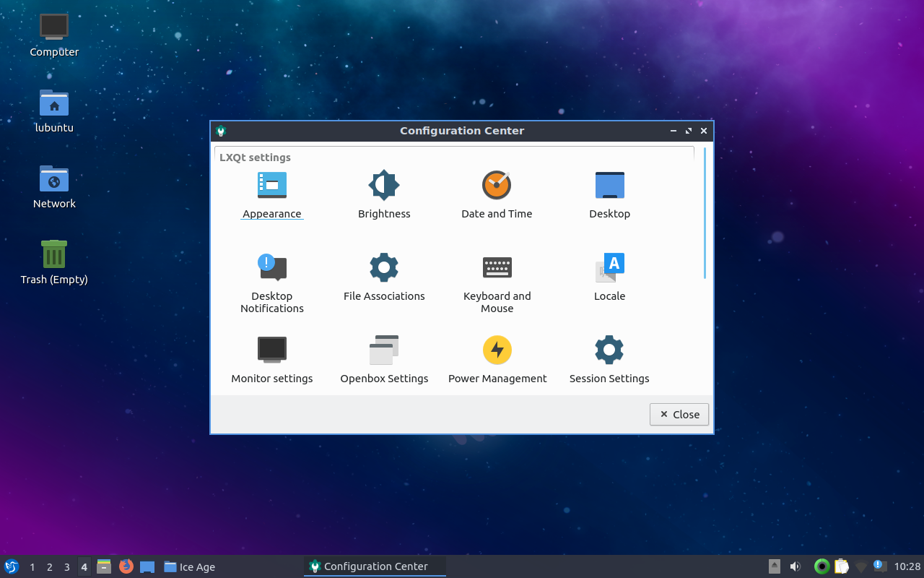This screenshot has height=578, width=924.
Task: Launch Firefox from the taskbar
Action: coord(126,566)
